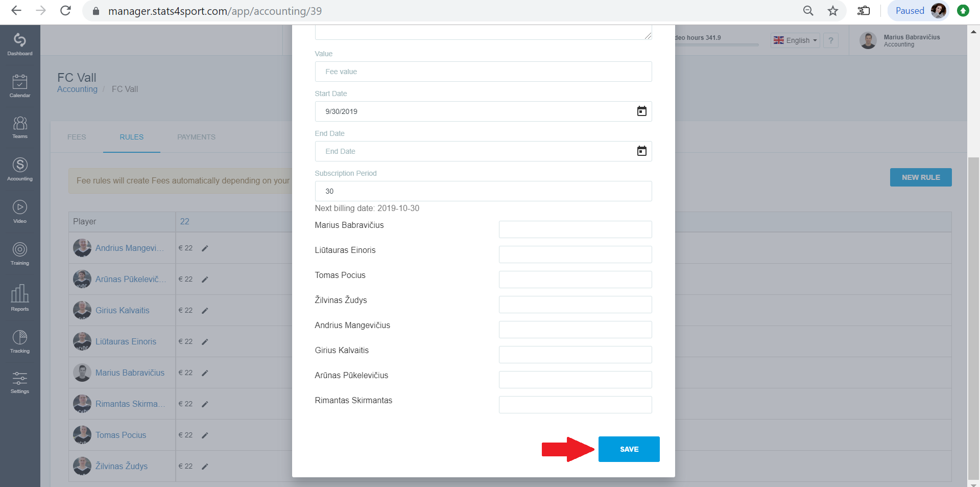Click the page vertical scrollbar
The width and height of the screenshot is (980, 487).
coord(973,317)
